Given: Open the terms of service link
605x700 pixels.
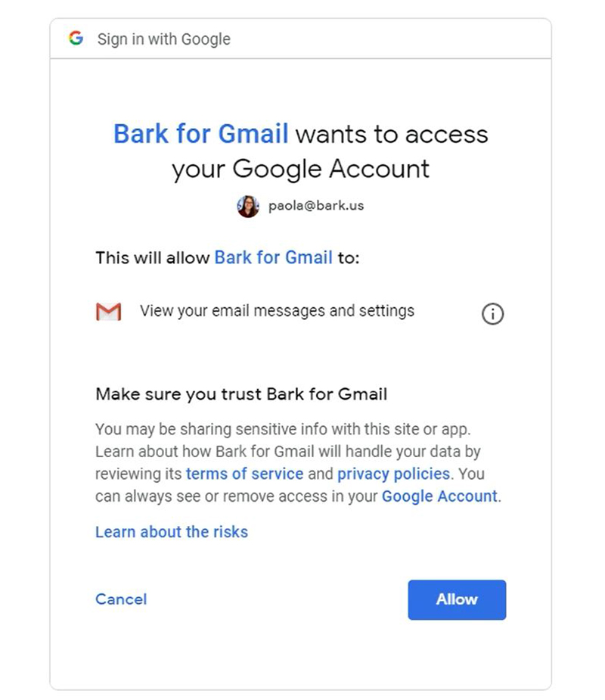Looking at the screenshot, I should pyautogui.click(x=244, y=474).
